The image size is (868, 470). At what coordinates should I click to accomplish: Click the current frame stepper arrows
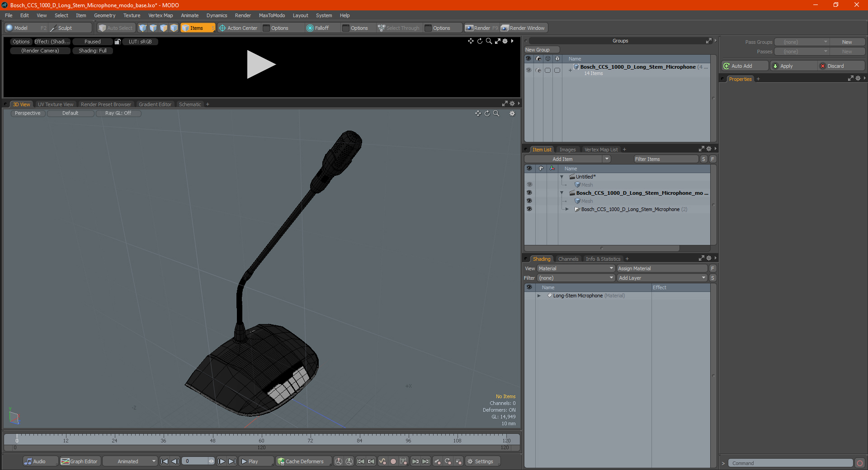[x=211, y=461]
